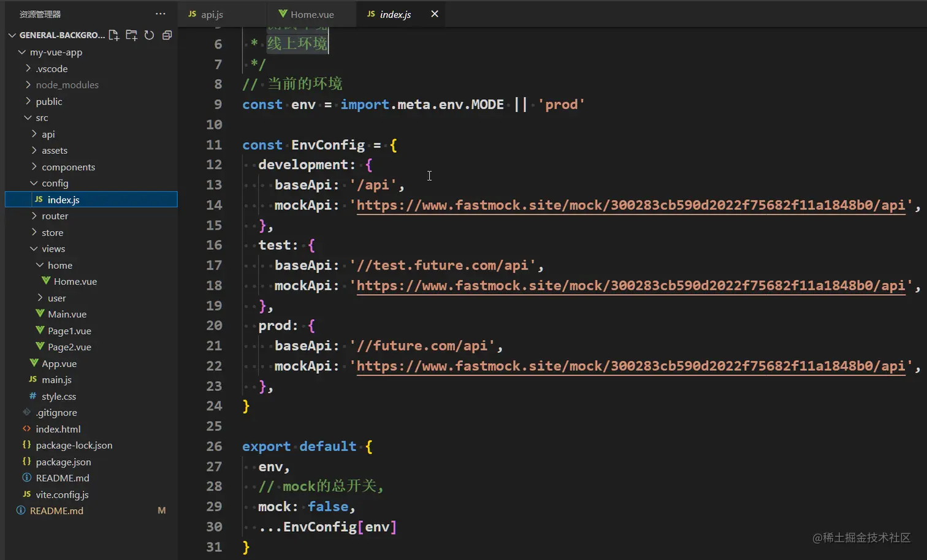Screen dimensions: 927x560
Task: Open the explorer more actions ellipsis menu
Action: 161,13
